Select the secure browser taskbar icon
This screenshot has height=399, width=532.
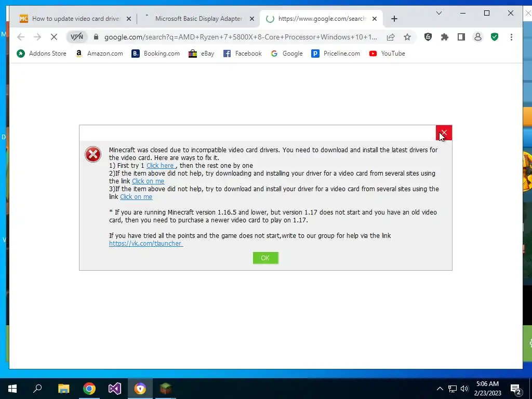(x=140, y=389)
